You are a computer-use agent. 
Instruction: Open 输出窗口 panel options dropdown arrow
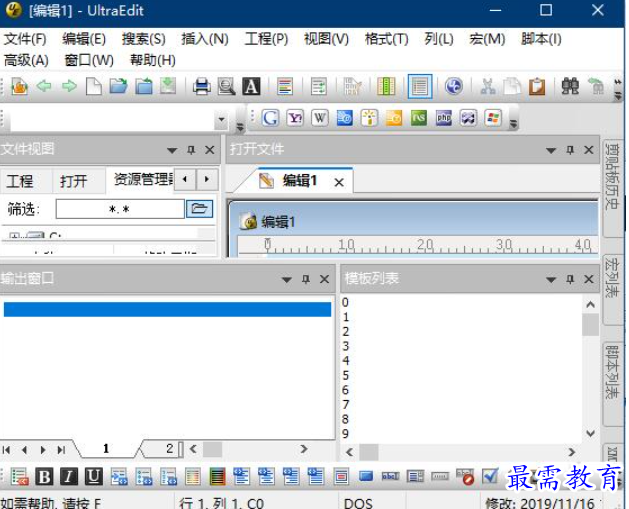click(286, 279)
